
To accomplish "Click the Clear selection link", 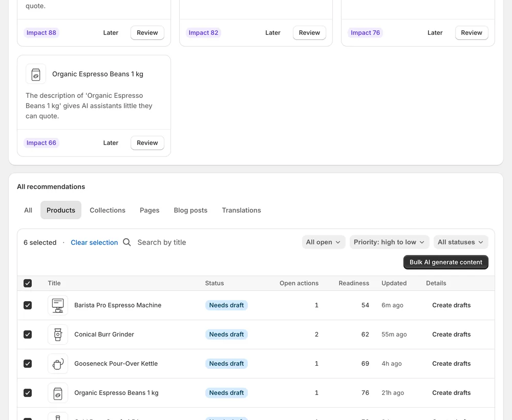I will [x=94, y=243].
